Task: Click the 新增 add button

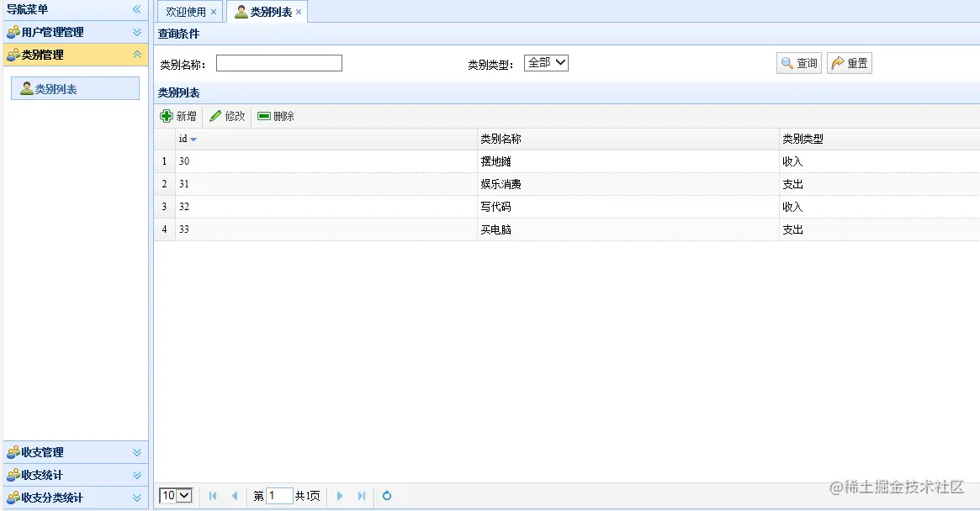Action: point(178,116)
